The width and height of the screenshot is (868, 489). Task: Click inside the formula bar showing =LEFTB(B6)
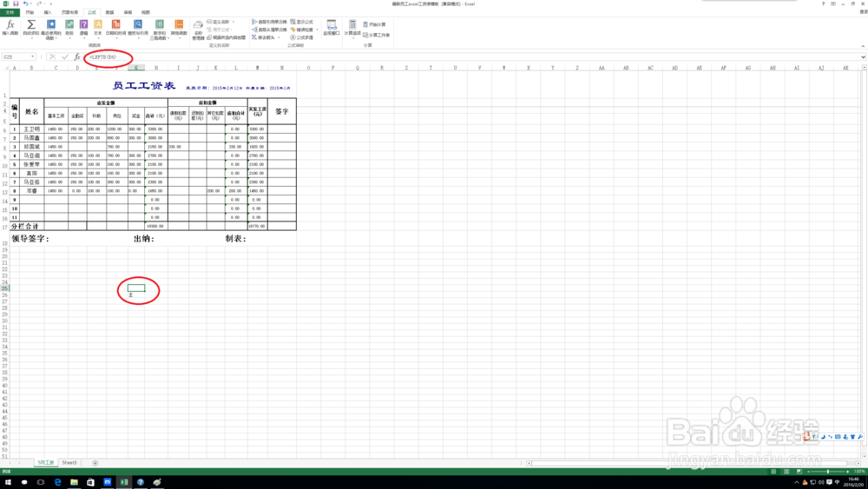[x=470, y=56]
